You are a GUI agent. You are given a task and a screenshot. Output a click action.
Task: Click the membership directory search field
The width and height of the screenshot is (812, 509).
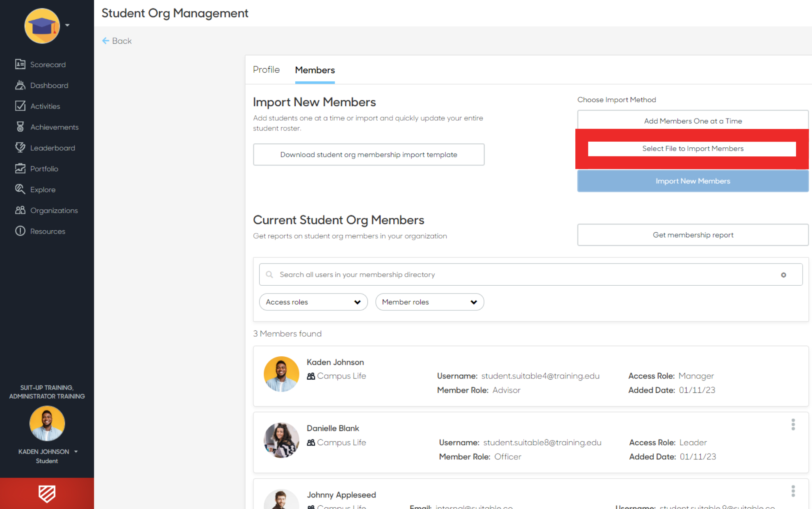[531, 275]
